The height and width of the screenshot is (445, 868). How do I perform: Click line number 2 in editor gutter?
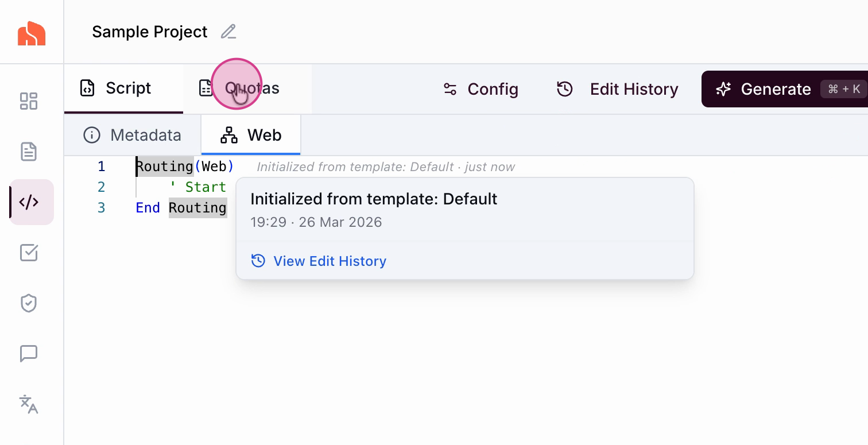pos(102,187)
